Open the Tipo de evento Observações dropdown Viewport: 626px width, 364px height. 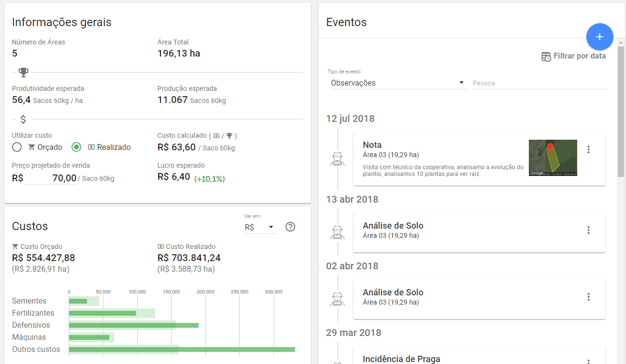coord(396,83)
